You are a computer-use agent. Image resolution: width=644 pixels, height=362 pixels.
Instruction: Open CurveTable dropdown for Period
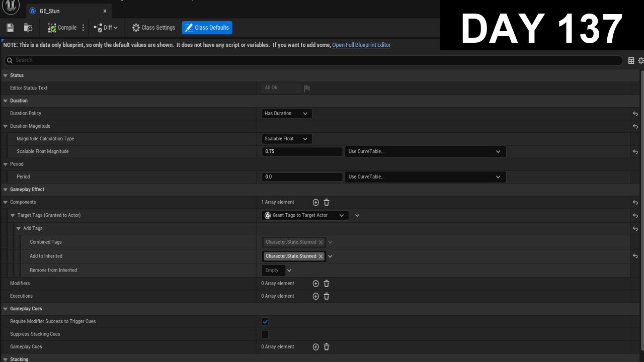coord(425,177)
